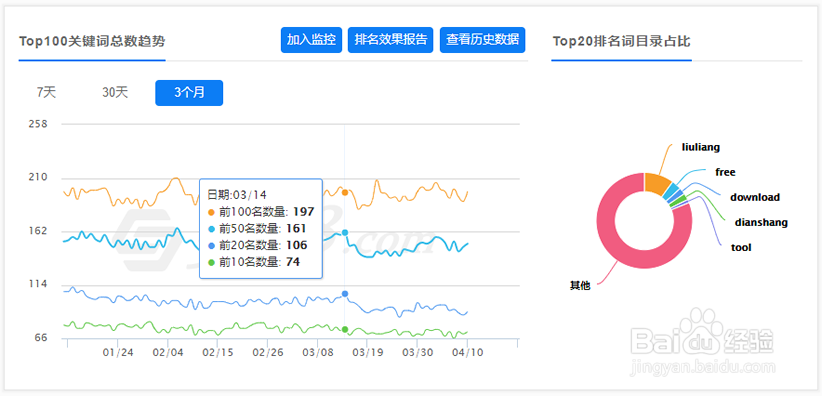
Task: Click the Top20排名词目录占比 heading
Action: [622, 41]
